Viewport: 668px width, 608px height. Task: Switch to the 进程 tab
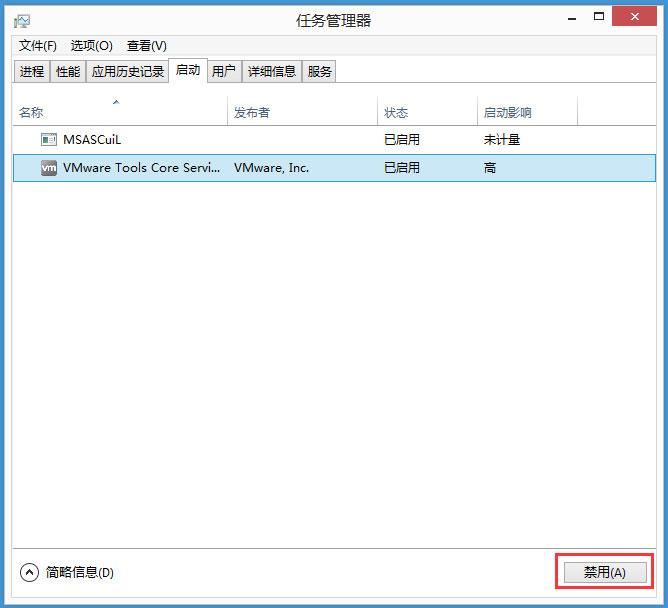tap(32, 71)
